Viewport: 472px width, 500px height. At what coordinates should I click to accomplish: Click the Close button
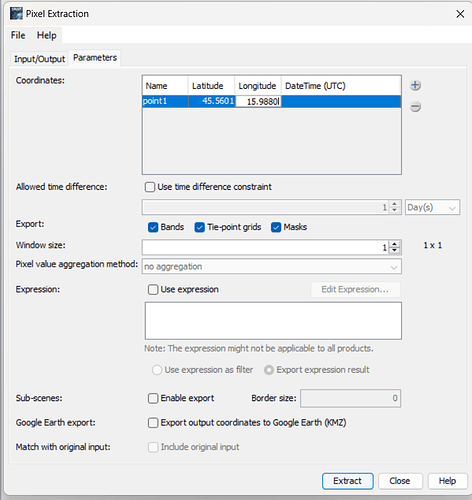point(400,481)
